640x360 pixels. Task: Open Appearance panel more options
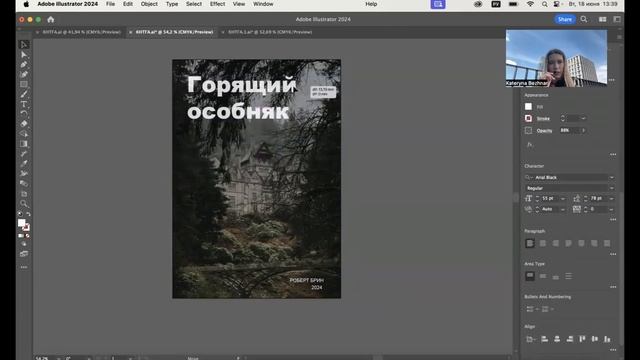(613, 155)
